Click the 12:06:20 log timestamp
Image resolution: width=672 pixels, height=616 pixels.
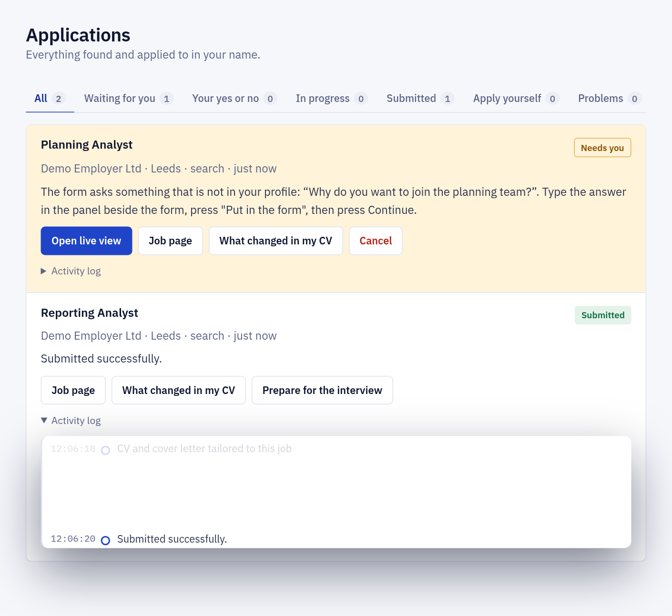[73, 539]
